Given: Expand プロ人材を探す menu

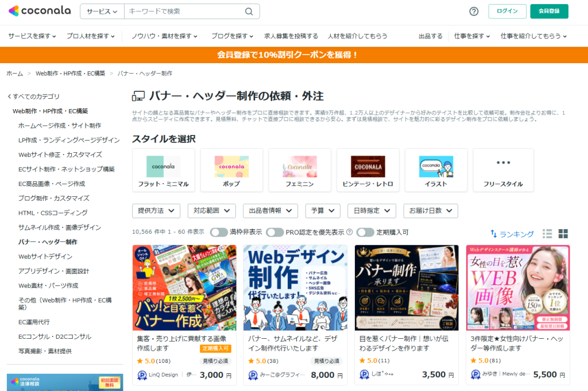Looking at the screenshot, I should point(91,36).
